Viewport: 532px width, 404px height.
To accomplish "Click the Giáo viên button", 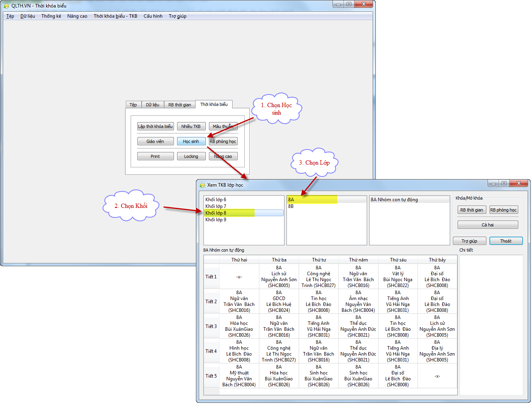I will click(155, 141).
